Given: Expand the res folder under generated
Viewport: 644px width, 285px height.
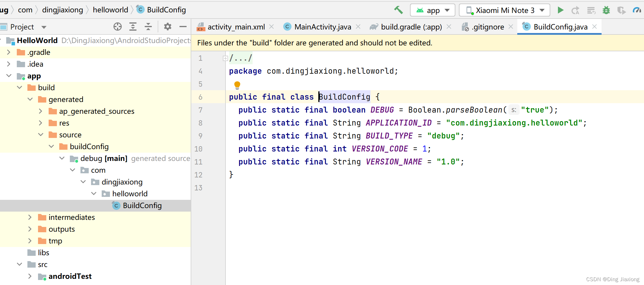Looking at the screenshot, I should coord(41,123).
